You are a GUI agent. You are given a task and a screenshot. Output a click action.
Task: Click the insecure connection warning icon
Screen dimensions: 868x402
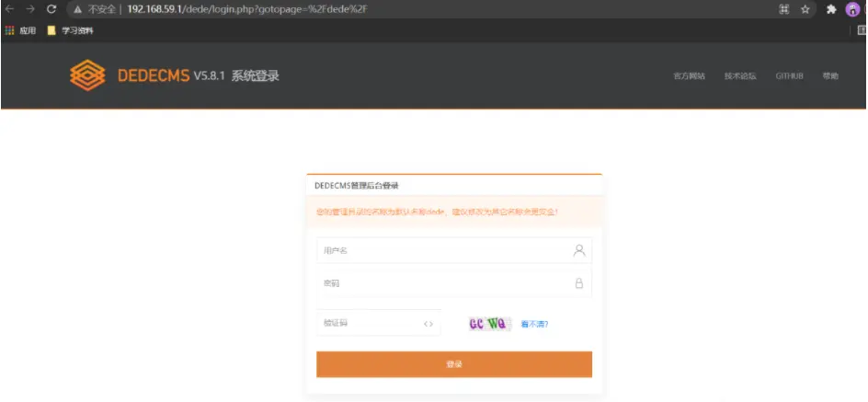point(78,9)
